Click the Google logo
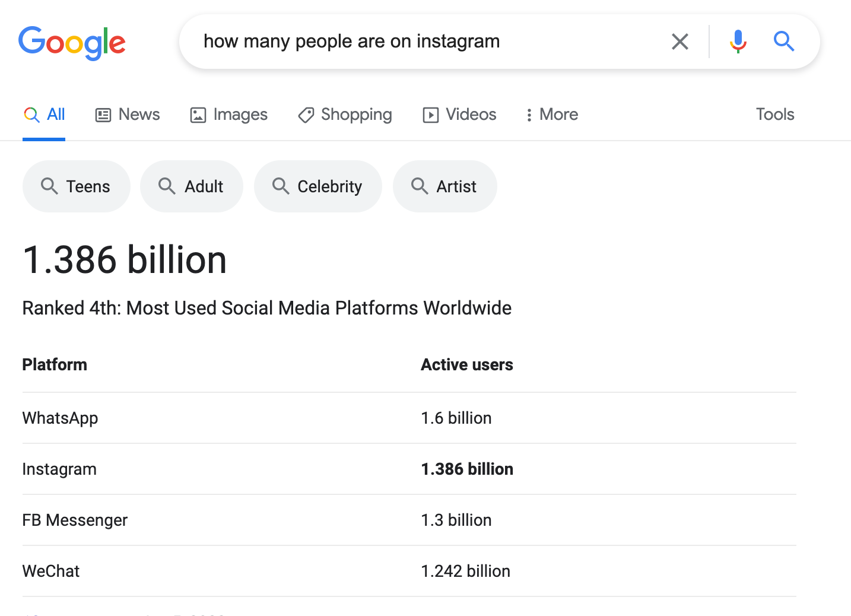This screenshot has width=851, height=616. [72, 43]
